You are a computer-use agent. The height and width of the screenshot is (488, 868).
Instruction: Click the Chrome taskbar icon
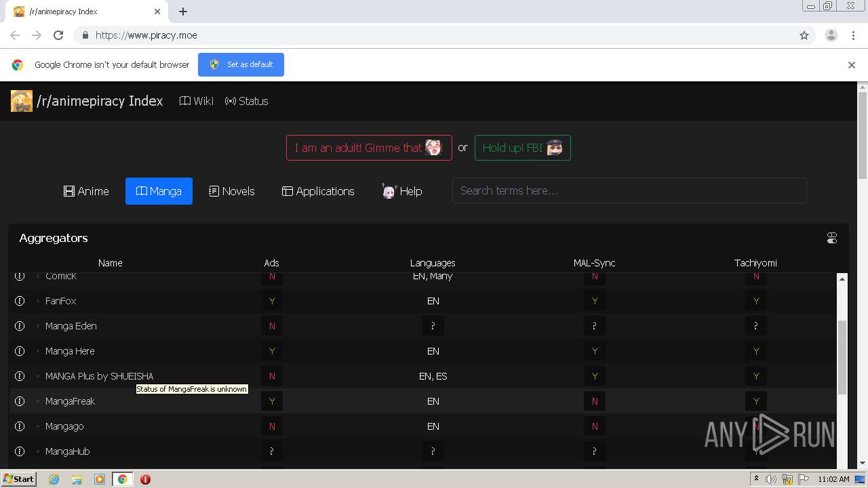(122, 479)
